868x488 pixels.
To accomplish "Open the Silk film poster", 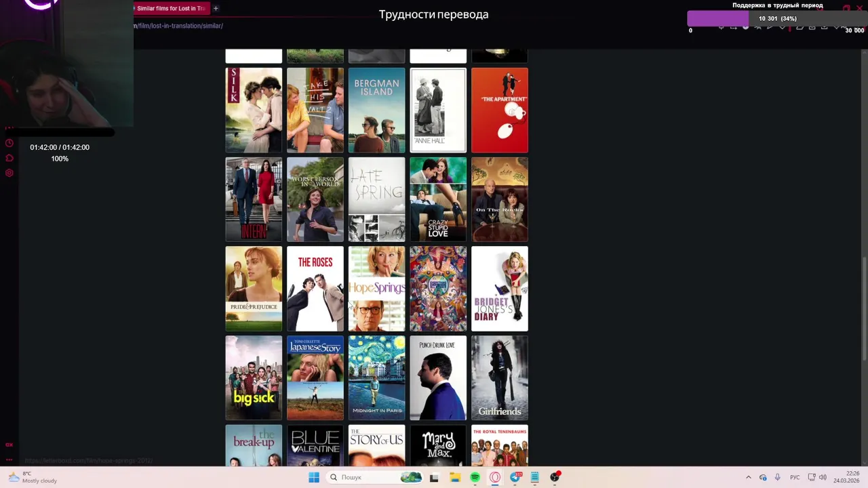I will point(254,110).
